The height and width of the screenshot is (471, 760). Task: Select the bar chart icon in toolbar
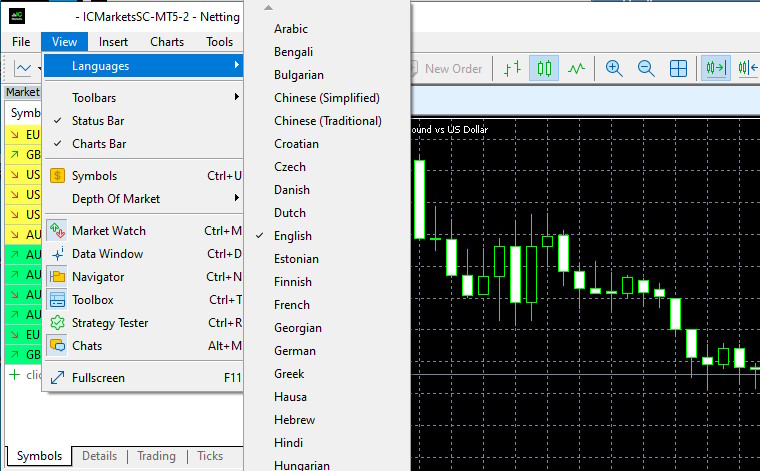[x=512, y=68]
